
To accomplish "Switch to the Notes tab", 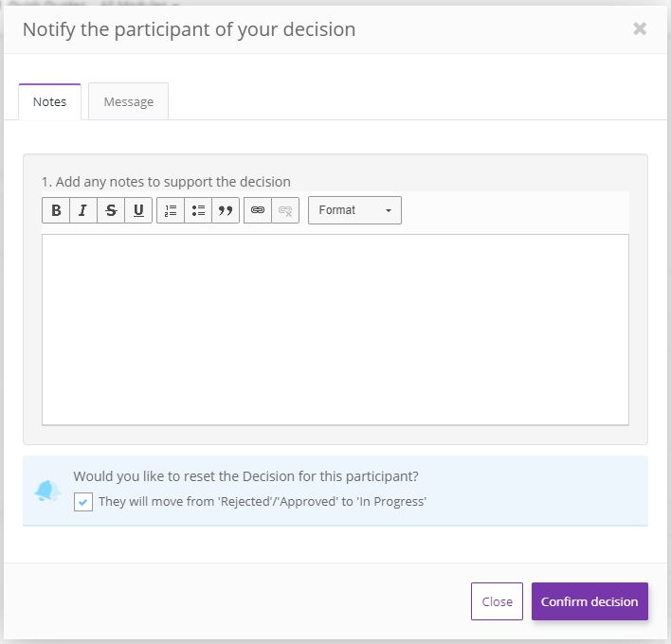I will (49, 102).
